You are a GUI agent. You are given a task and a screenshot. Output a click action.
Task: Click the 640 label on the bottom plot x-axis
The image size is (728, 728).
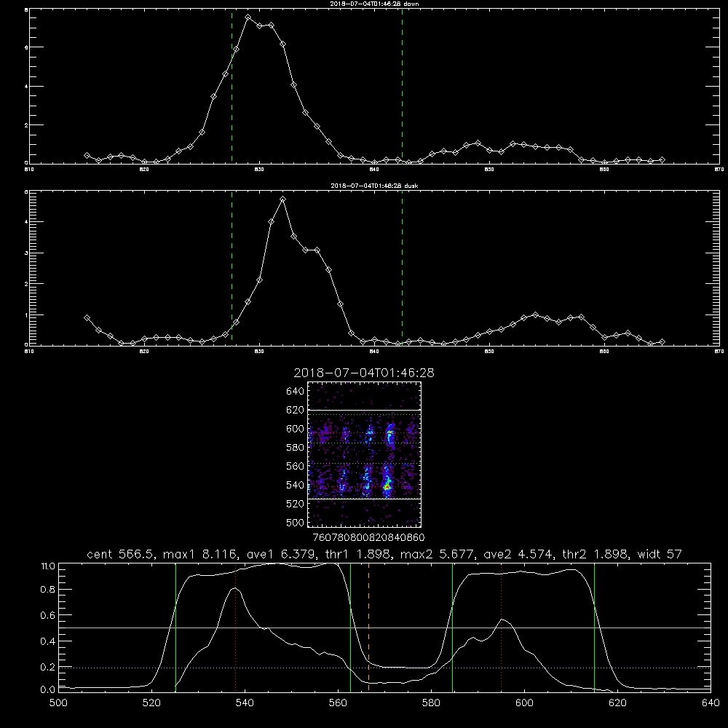pos(711,703)
